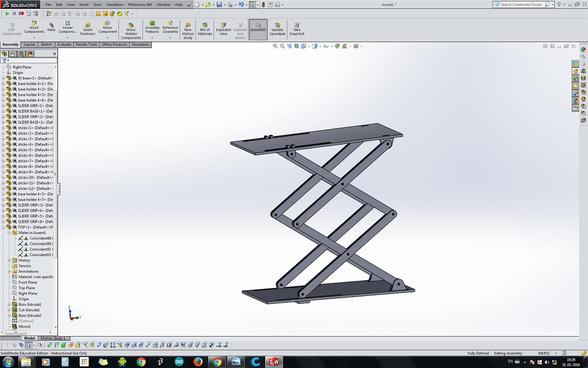The height and width of the screenshot is (368, 588).
Task: Toggle Instant3D mode
Action: coord(258,29)
